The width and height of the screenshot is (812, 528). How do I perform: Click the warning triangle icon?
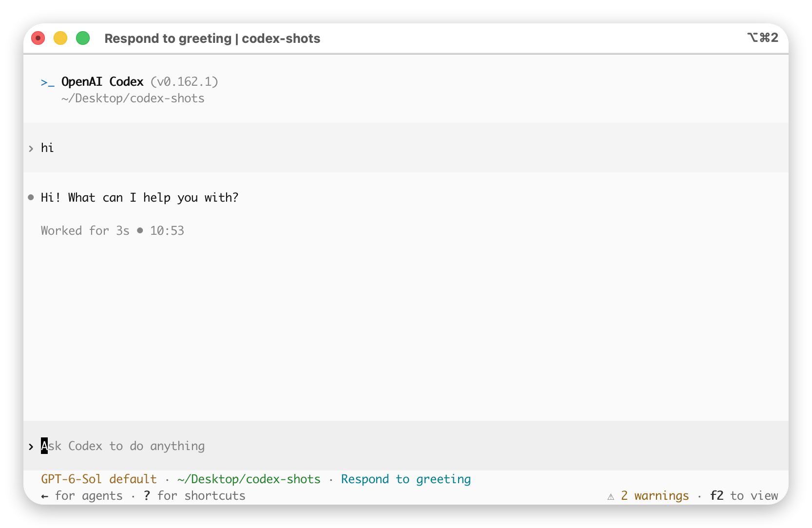(611, 496)
